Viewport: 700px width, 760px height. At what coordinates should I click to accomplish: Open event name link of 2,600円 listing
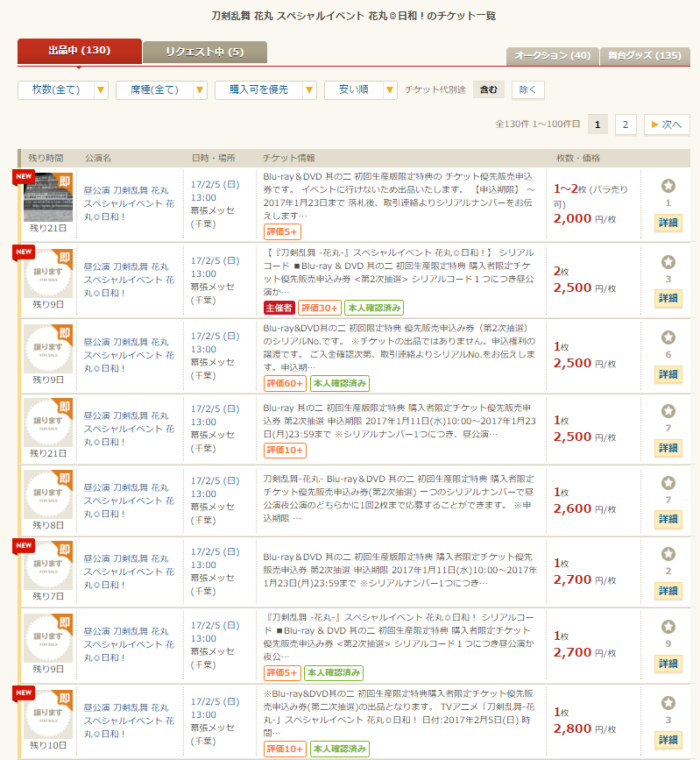click(129, 501)
